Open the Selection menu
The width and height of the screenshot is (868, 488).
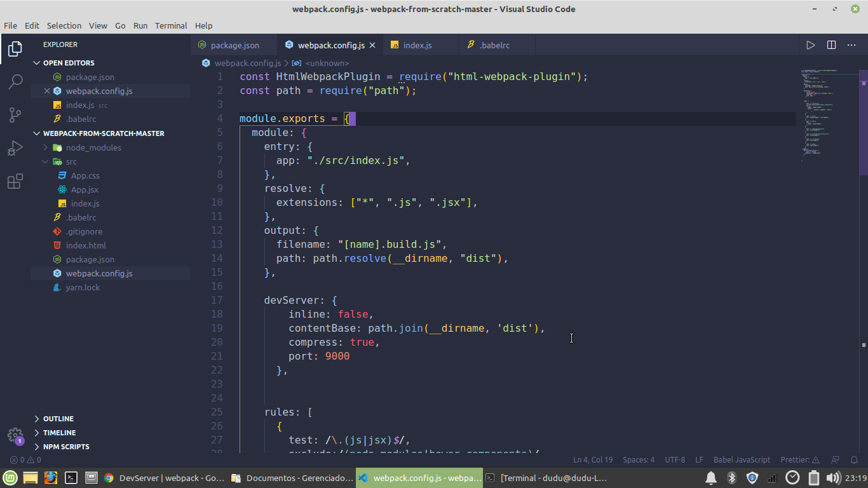64,25
